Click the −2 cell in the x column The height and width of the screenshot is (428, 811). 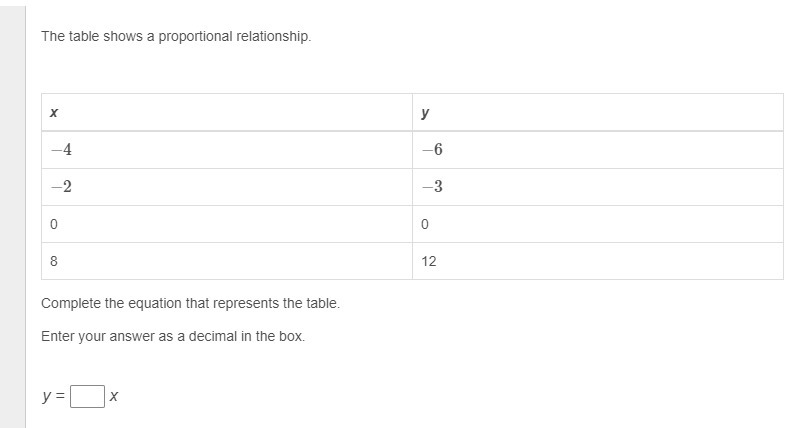coord(227,187)
